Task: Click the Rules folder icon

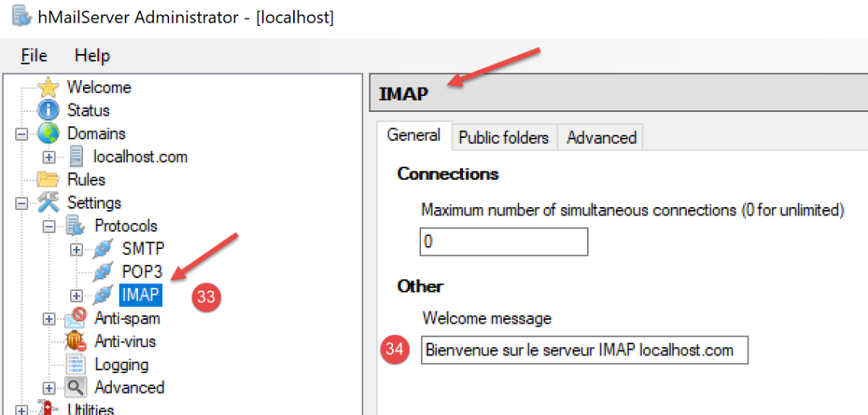Action: pyautogui.click(x=48, y=180)
